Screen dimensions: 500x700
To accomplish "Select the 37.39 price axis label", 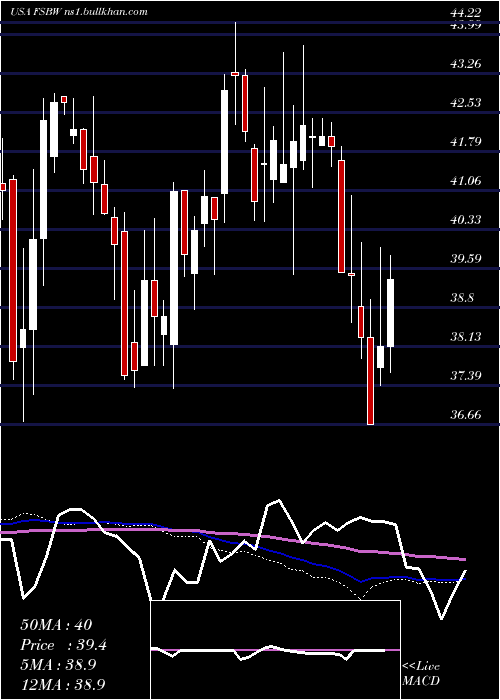I will click(466, 375).
